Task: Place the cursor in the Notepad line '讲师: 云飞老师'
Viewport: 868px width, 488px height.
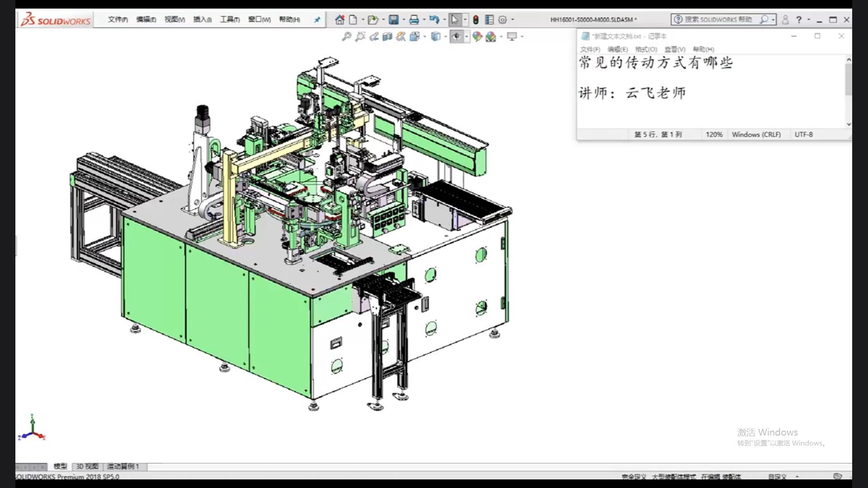Action: coord(632,93)
